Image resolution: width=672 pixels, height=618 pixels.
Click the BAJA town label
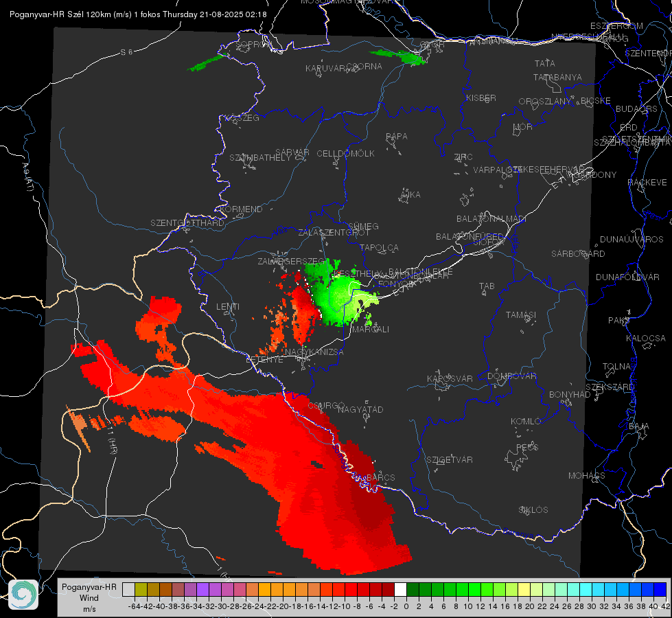pyautogui.click(x=638, y=426)
